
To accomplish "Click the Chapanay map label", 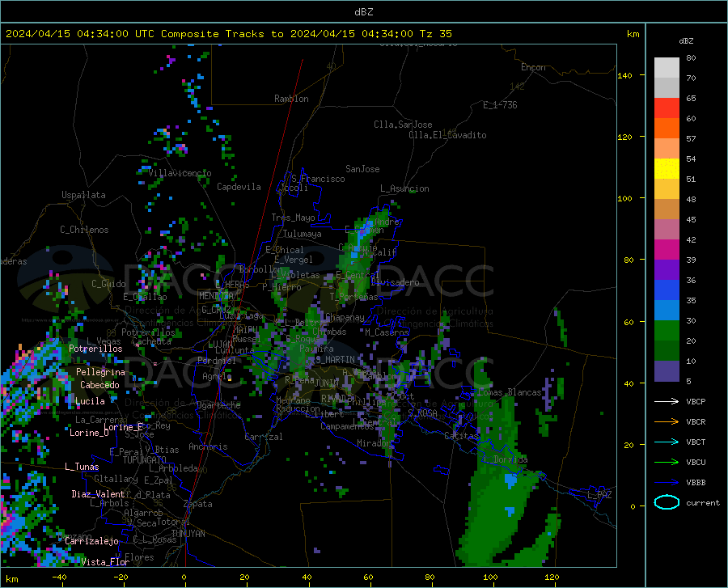I will 345,317.
